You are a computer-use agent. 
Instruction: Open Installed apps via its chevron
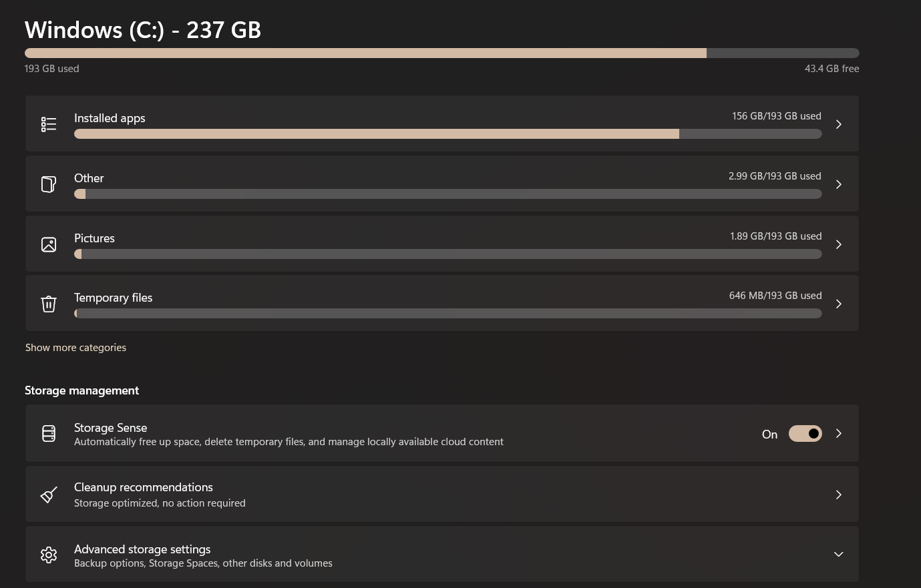[838, 123]
